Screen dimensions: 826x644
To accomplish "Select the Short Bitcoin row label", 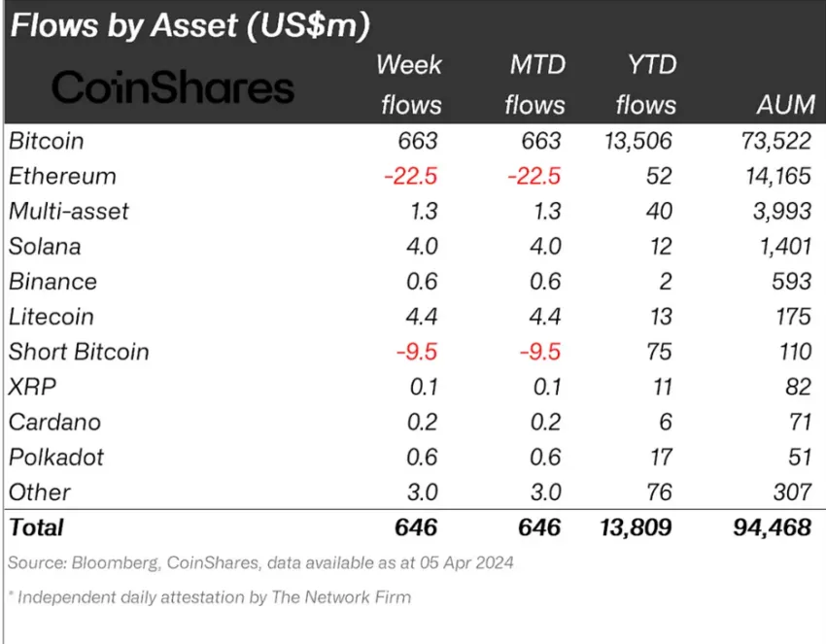I will (79, 352).
